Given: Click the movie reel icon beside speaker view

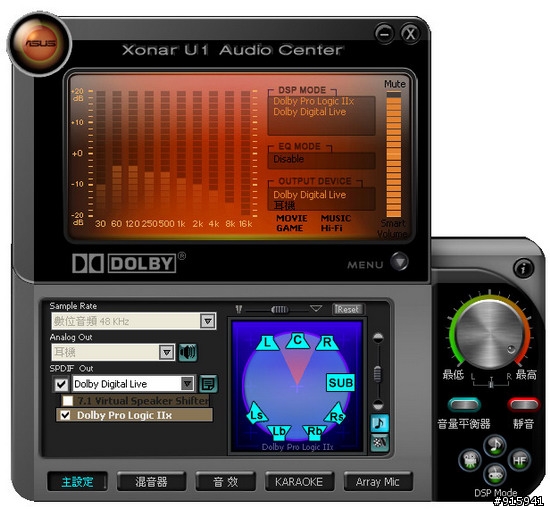Looking at the screenshot, I should 380,443.
